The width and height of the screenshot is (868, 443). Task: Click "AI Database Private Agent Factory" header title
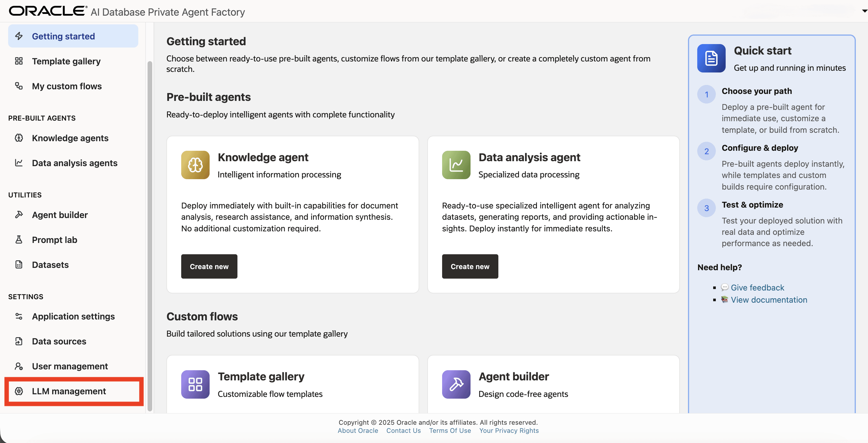pos(168,12)
